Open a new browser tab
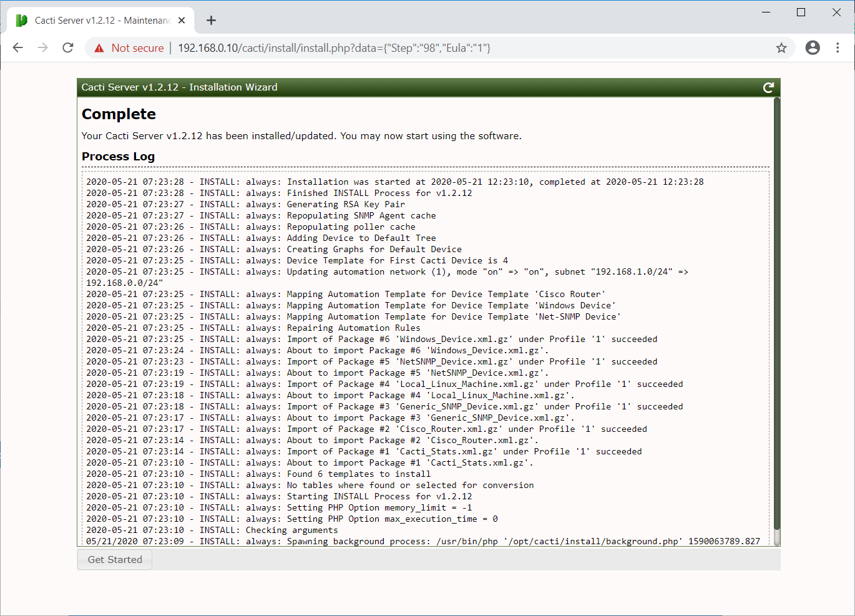The height and width of the screenshot is (616, 855). (x=212, y=21)
